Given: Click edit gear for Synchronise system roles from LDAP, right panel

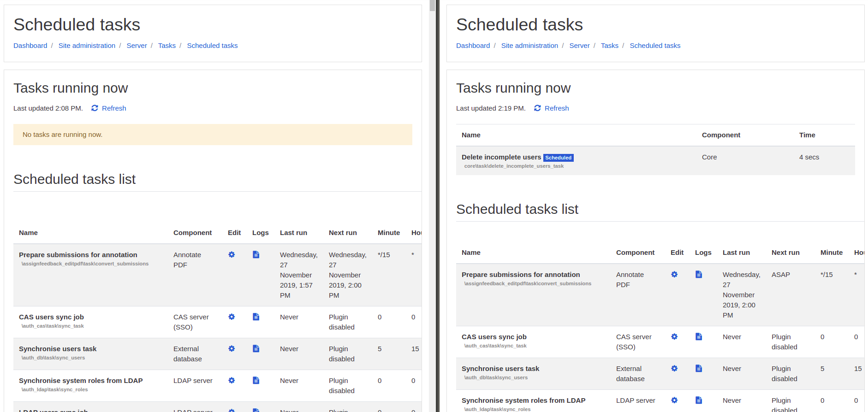Looking at the screenshot, I should 674,400.
